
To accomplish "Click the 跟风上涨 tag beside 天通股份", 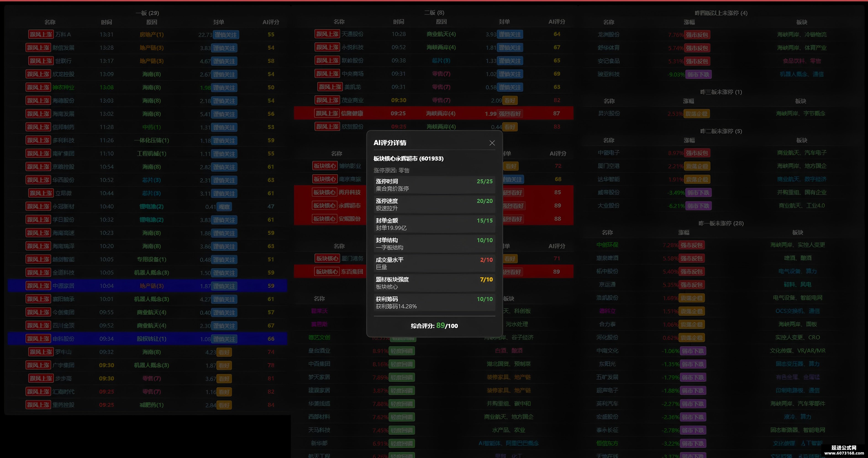I will pos(327,34).
